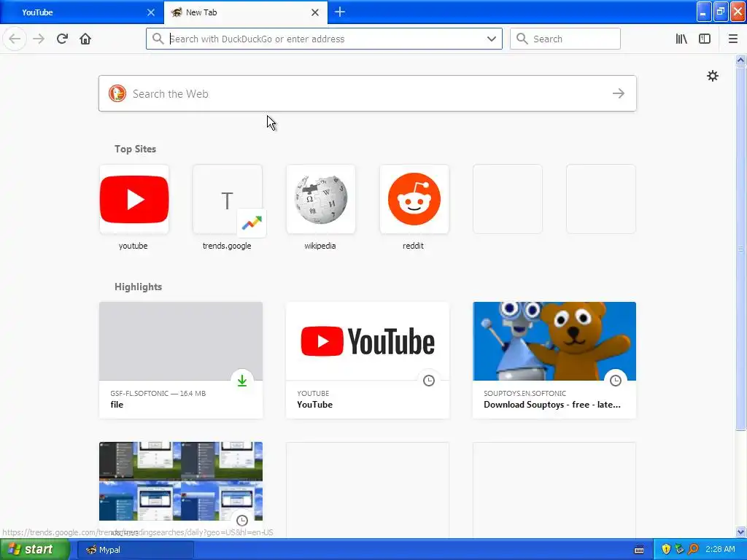This screenshot has width=747, height=560.
Task: Open new tab page settings gear
Action: click(713, 76)
